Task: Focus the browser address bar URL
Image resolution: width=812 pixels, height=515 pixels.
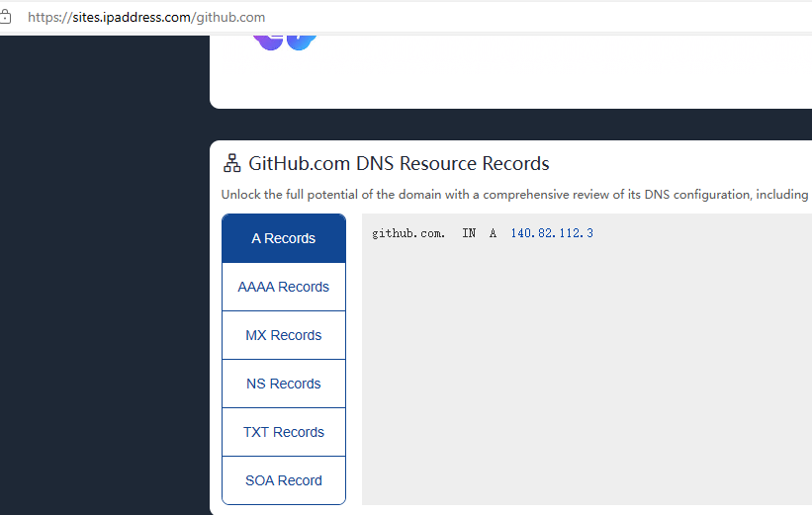Action: 146,17
